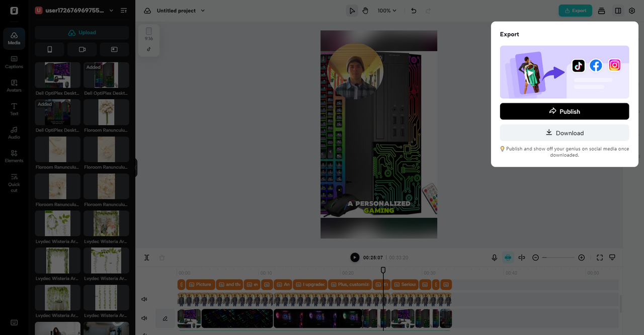Viewport: 644px width, 335px height.
Task: Open the Media panel in the sidebar
Action: 14,38
